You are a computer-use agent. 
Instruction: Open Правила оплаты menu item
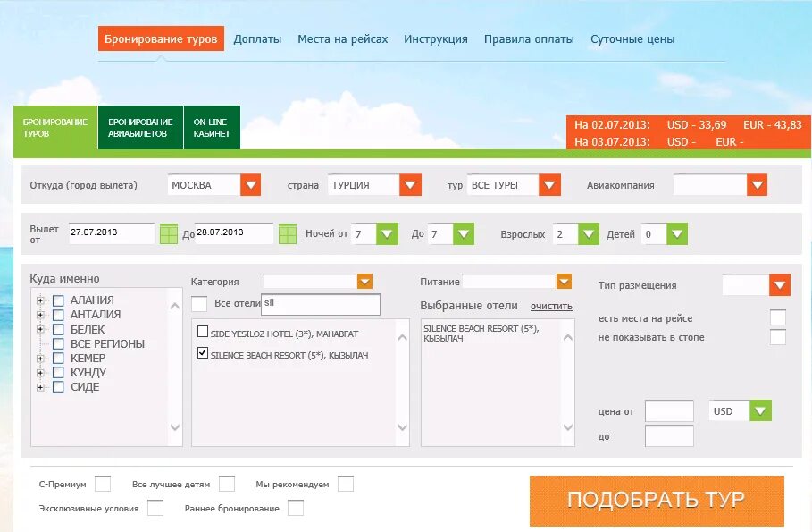point(529,38)
